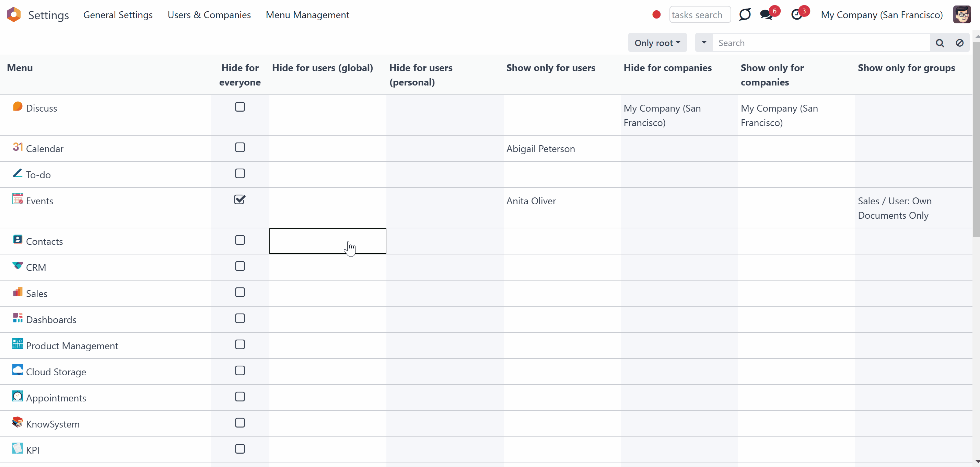
Task: Expand the search options caret
Action: [x=704, y=43]
